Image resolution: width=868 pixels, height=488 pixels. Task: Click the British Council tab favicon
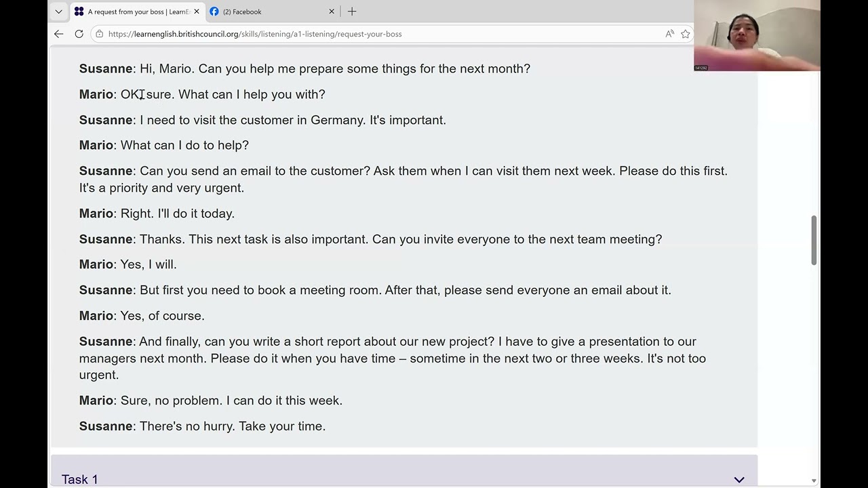[79, 12]
